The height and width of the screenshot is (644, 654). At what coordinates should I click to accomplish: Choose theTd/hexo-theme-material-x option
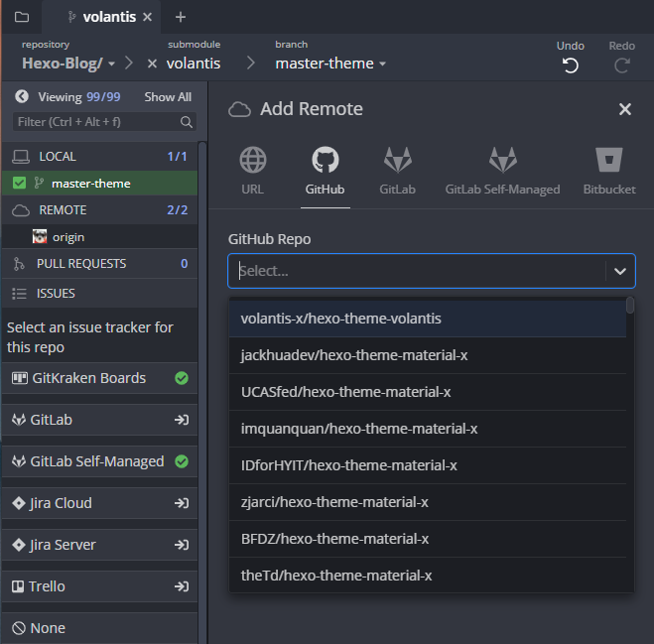(428, 576)
